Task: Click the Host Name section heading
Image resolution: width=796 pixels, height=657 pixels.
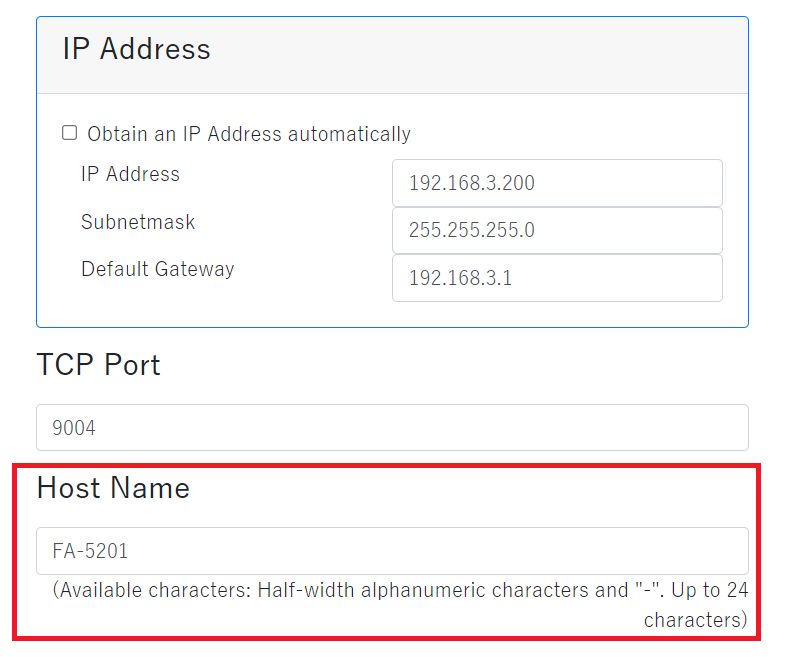Action: 113,488
